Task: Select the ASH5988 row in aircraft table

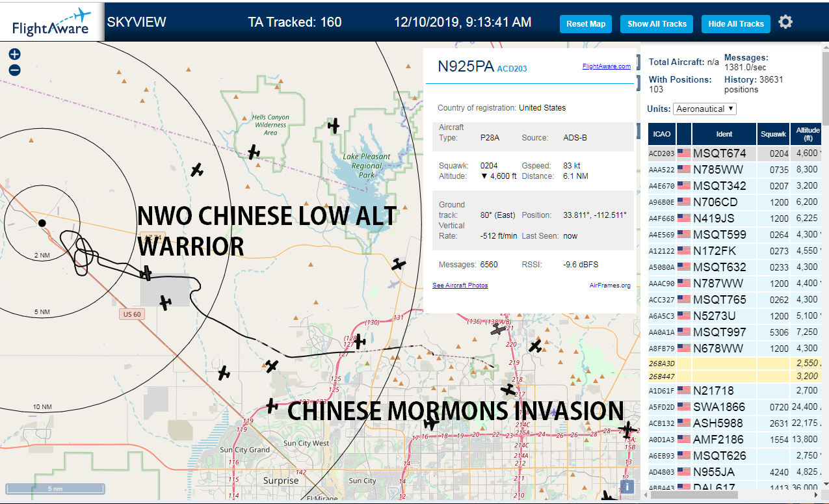Action: tap(735, 423)
